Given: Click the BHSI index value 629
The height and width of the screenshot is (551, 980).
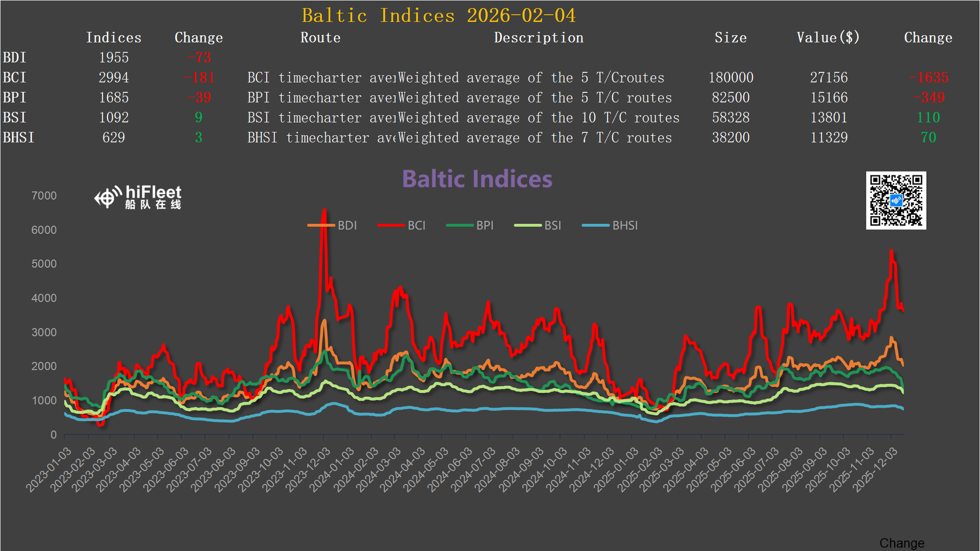Looking at the screenshot, I should click(113, 138).
